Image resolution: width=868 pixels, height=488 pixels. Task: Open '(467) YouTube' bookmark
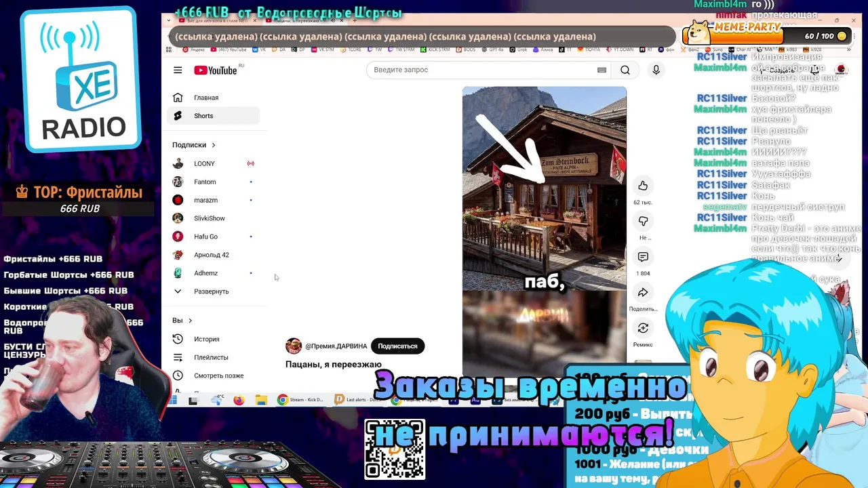tap(230, 49)
